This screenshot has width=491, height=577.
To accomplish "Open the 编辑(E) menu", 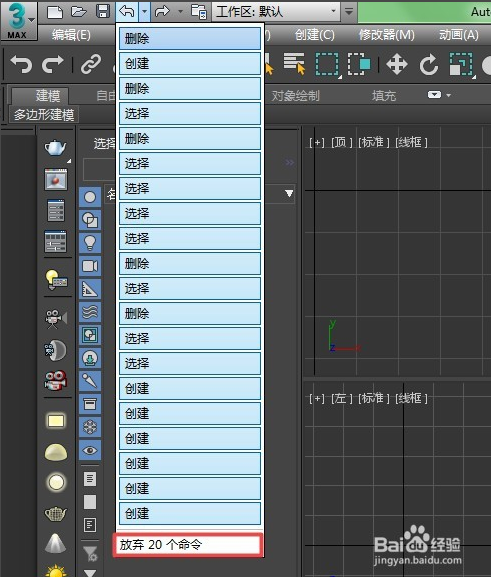I will (71, 35).
